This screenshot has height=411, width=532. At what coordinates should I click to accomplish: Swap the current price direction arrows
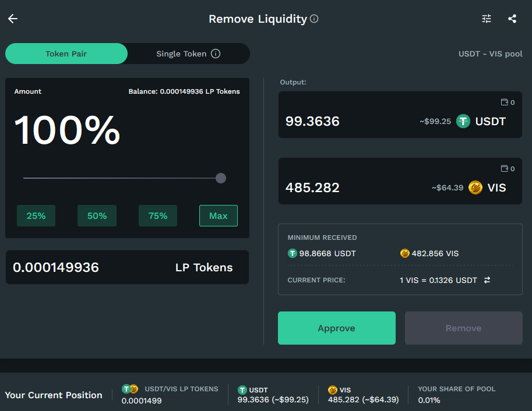[487, 280]
